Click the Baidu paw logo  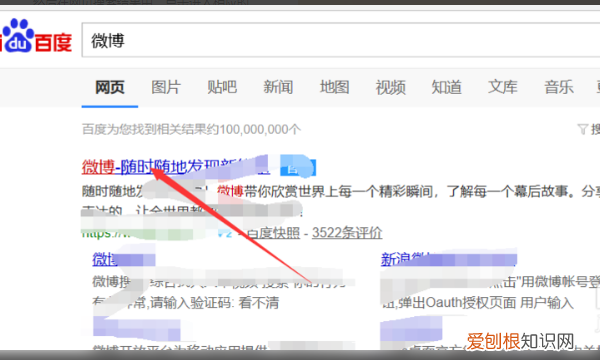click(x=17, y=36)
